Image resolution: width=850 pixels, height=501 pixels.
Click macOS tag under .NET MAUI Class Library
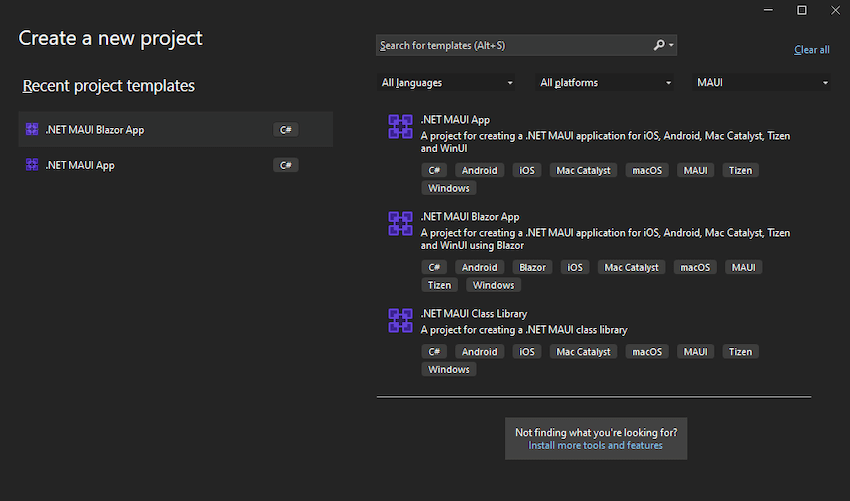click(647, 351)
